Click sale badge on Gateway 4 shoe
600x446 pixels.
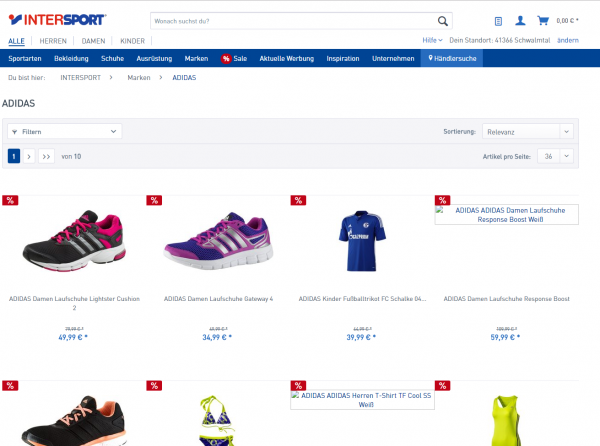tap(154, 200)
